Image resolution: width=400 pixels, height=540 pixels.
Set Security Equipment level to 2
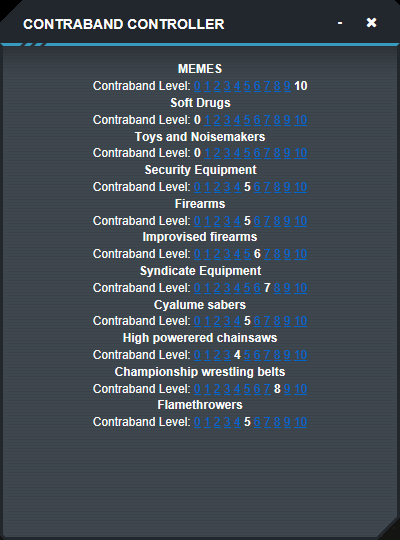[x=217, y=187]
